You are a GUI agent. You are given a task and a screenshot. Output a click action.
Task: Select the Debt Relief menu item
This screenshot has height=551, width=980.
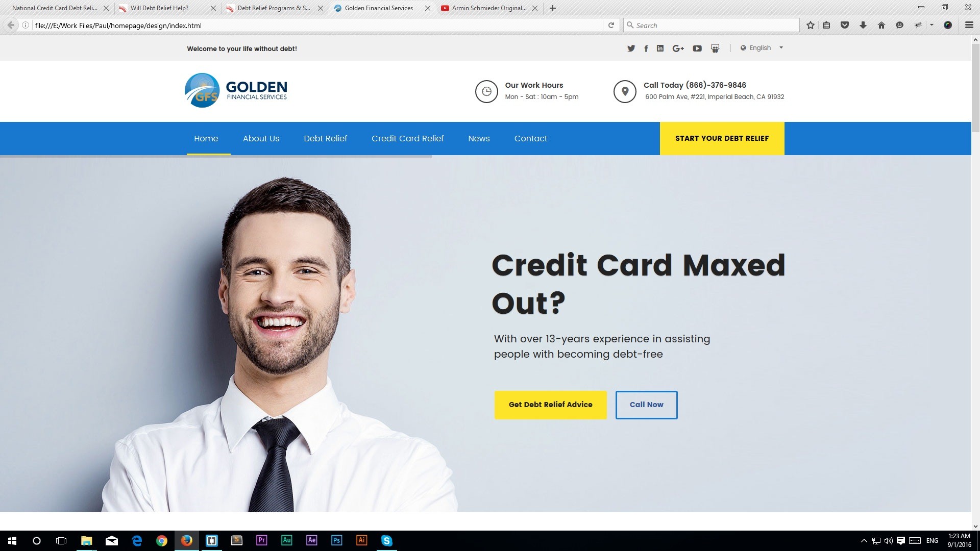click(x=325, y=139)
